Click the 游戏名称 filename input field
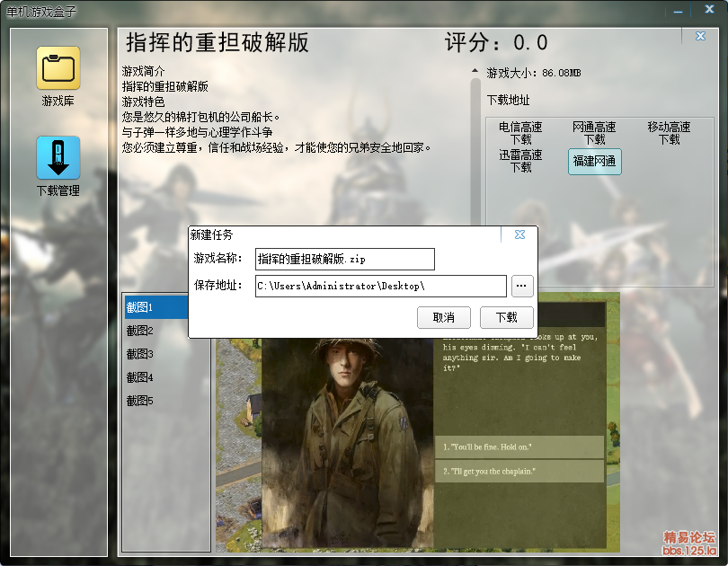Viewport: 728px width, 566px height. [x=344, y=259]
